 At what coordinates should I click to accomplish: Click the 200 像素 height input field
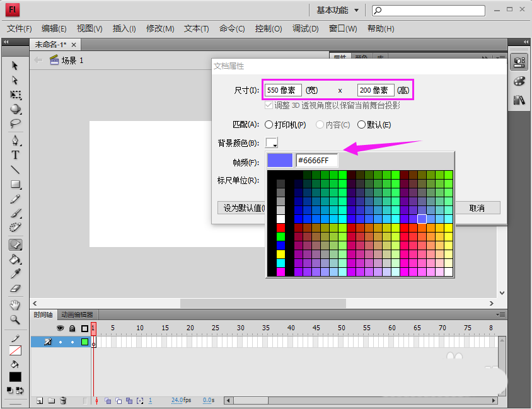click(x=376, y=90)
